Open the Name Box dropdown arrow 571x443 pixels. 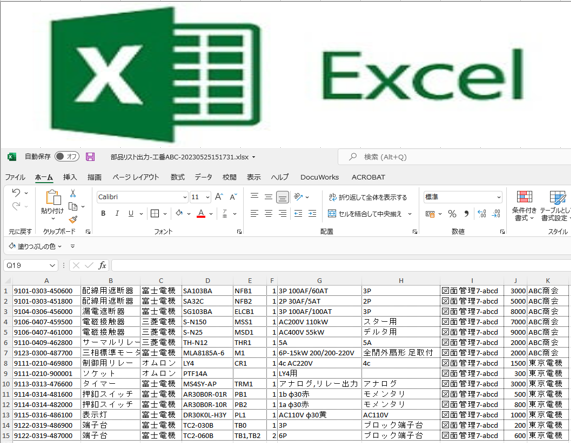[x=52, y=265]
